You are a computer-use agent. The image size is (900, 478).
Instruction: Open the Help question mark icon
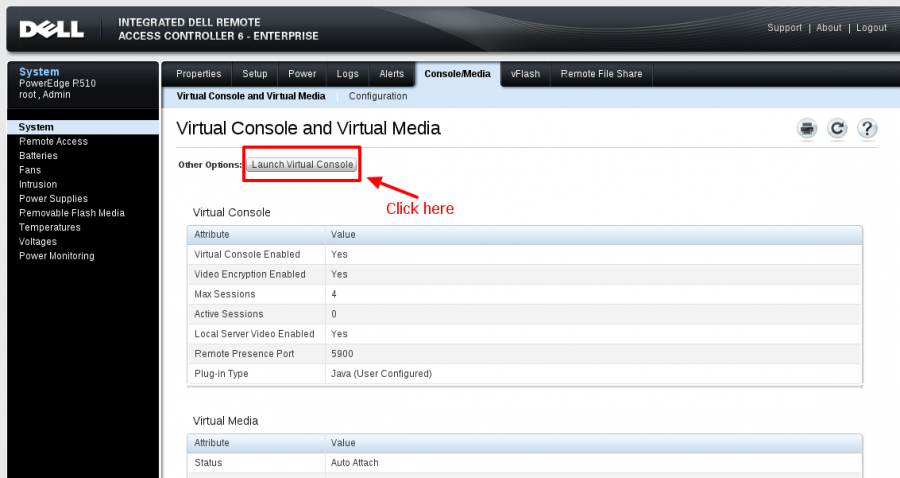[867, 128]
